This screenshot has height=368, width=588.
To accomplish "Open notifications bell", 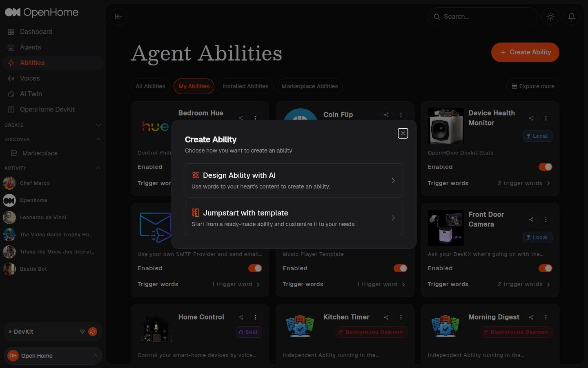I will click(572, 17).
